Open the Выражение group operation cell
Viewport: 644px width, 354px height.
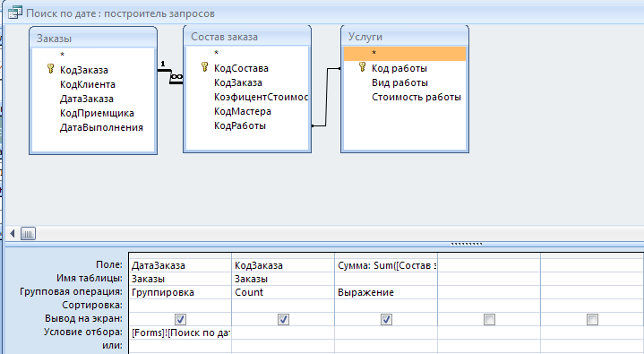pyautogui.click(x=386, y=292)
